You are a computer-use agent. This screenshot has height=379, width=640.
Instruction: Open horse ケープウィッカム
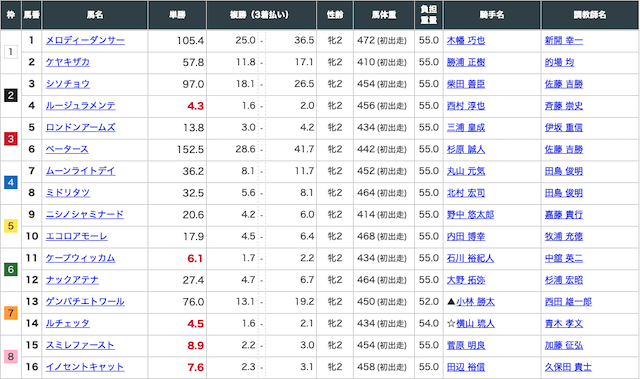coord(80,258)
